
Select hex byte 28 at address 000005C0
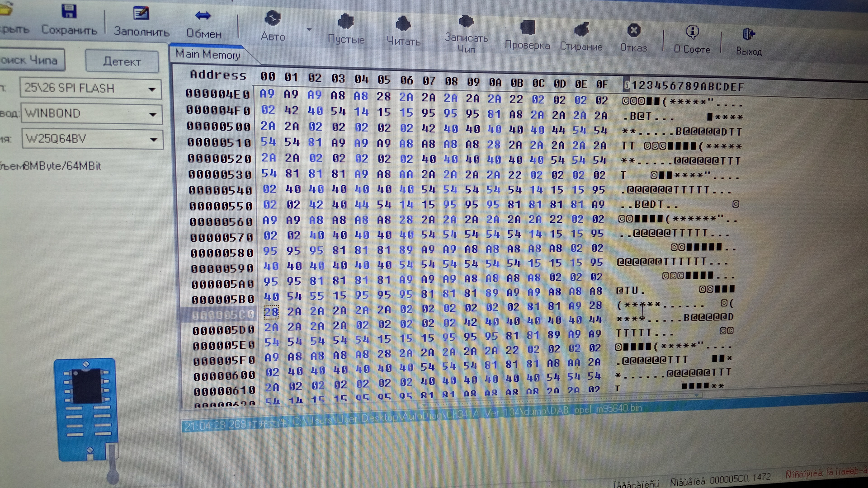(271, 312)
